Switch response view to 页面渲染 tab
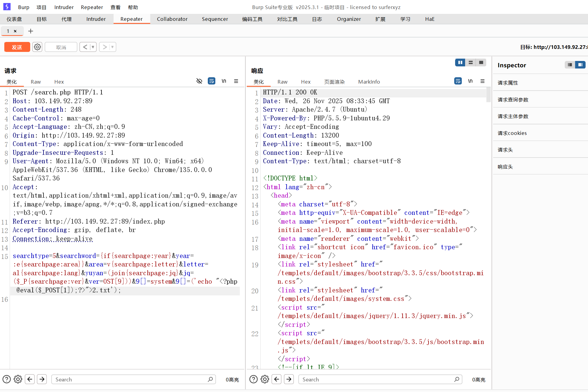 [x=334, y=82]
